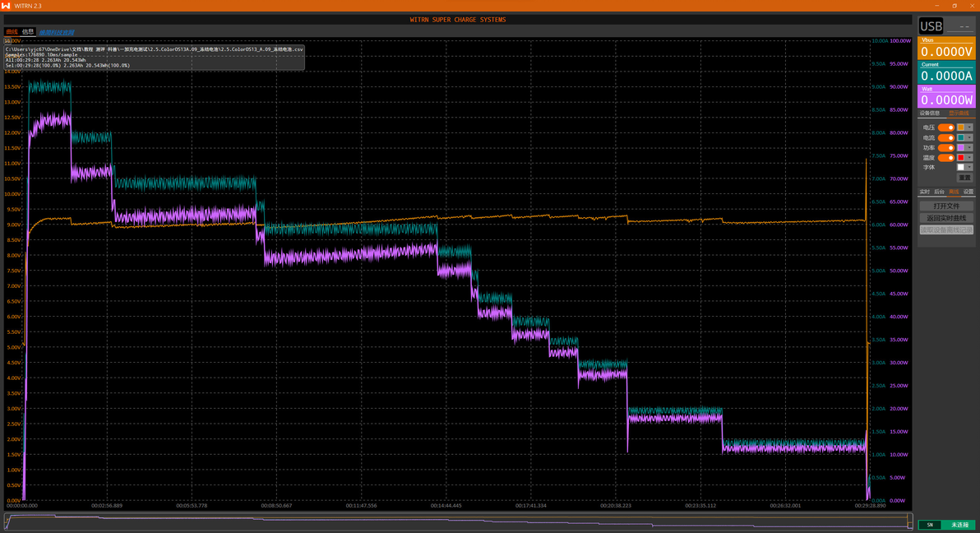Switch to the 显示曲线 tab
The width and height of the screenshot is (980, 533).
click(x=959, y=114)
